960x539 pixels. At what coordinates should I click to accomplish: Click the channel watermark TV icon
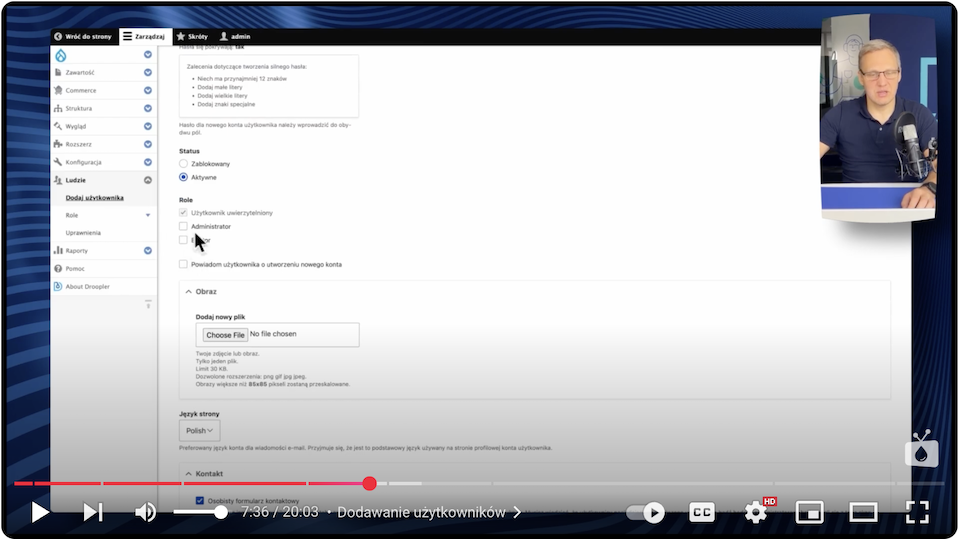click(x=921, y=449)
